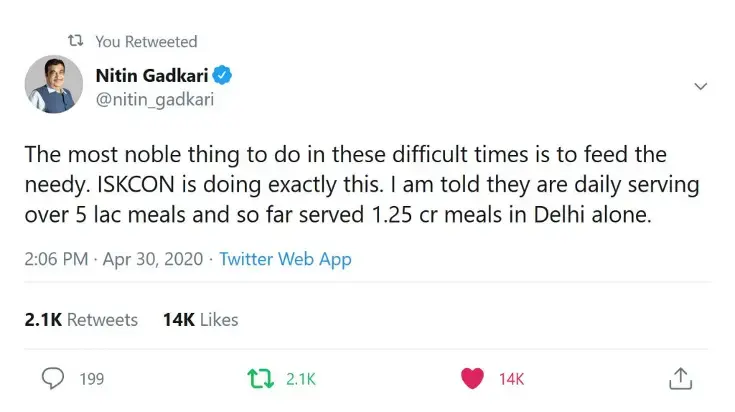735x412 pixels.
Task: Click the reply speech bubble icon
Action: (x=54, y=379)
